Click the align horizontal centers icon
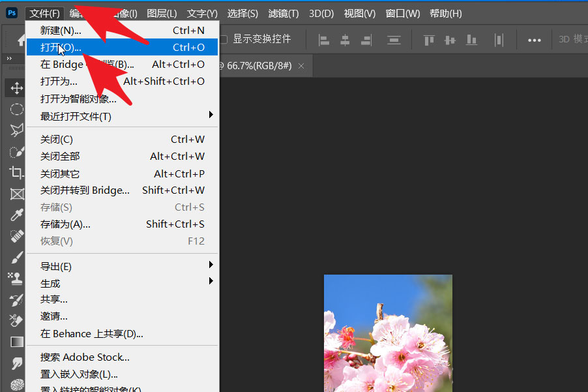The image size is (588, 392). (x=345, y=40)
